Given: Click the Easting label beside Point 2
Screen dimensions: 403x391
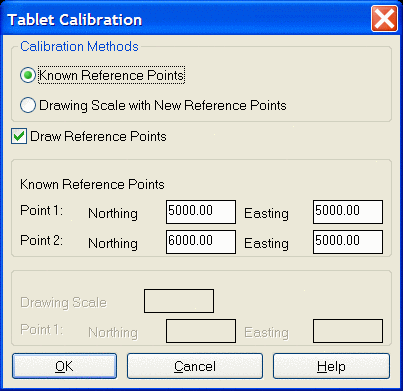Looking at the screenshot, I should pos(267,243).
